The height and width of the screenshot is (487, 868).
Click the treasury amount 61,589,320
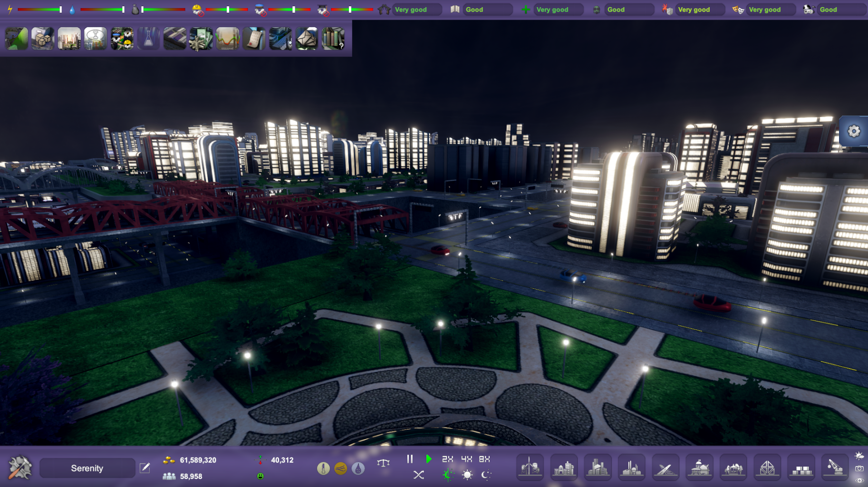[x=198, y=460]
